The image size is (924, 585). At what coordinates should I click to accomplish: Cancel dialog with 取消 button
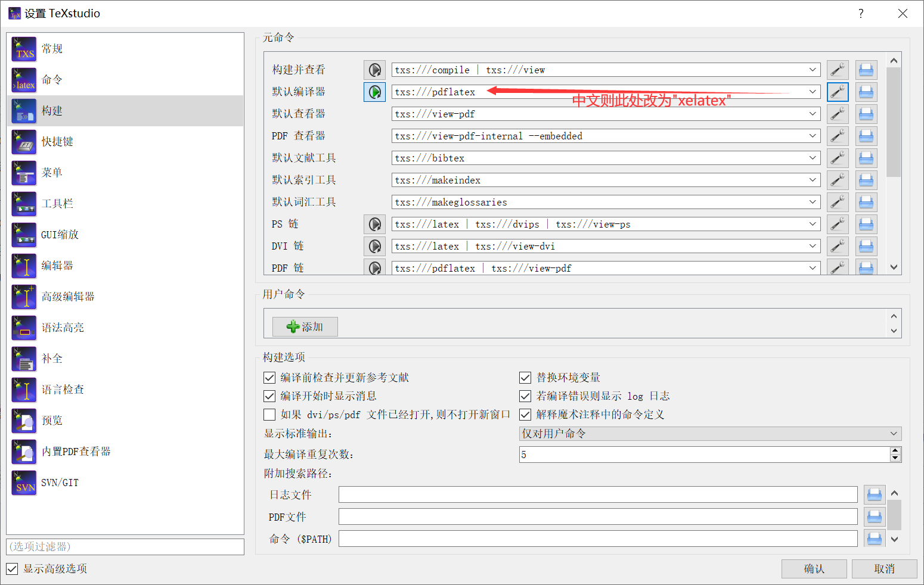click(885, 569)
